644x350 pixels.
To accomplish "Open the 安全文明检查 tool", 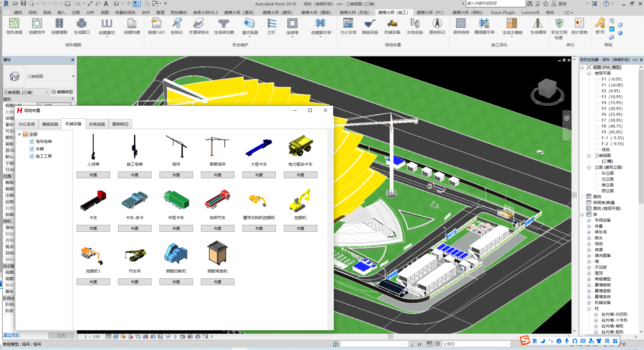I will [559, 29].
